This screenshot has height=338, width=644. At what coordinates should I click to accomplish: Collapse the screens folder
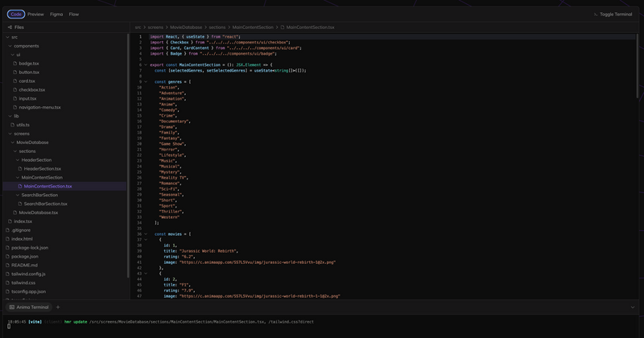[10, 134]
